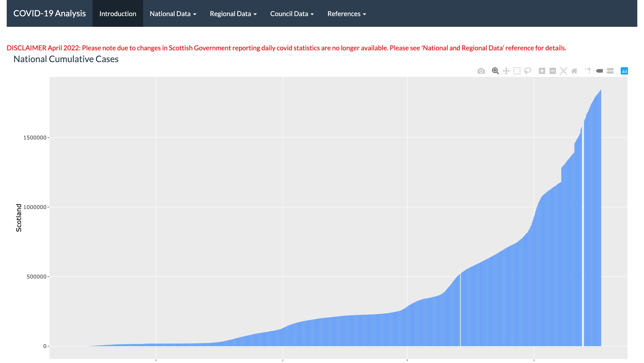Choose the Box Select tool
The width and height of the screenshot is (644, 363).
[x=517, y=71]
